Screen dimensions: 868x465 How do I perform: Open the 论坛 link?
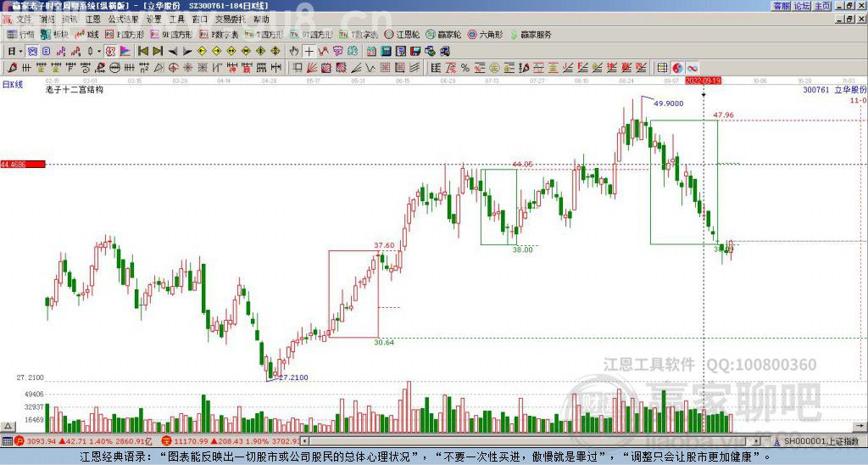[802, 6]
